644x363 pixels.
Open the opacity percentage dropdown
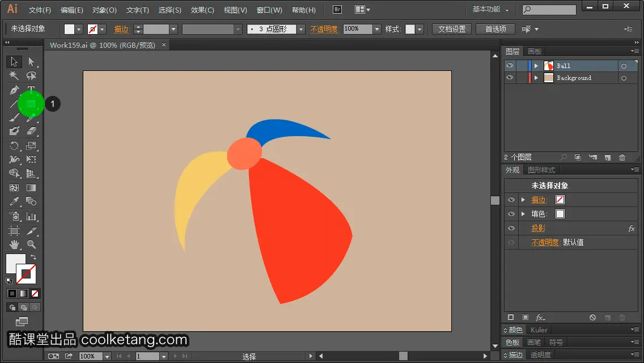tap(377, 29)
